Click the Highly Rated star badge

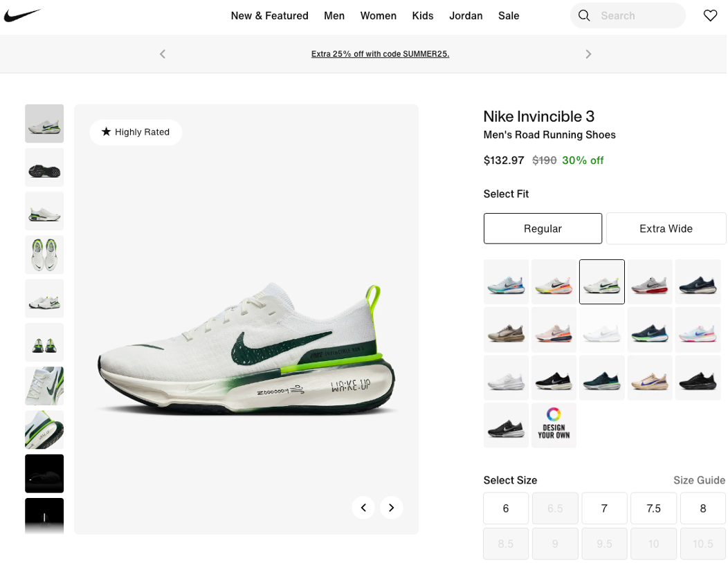[x=136, y=132]
